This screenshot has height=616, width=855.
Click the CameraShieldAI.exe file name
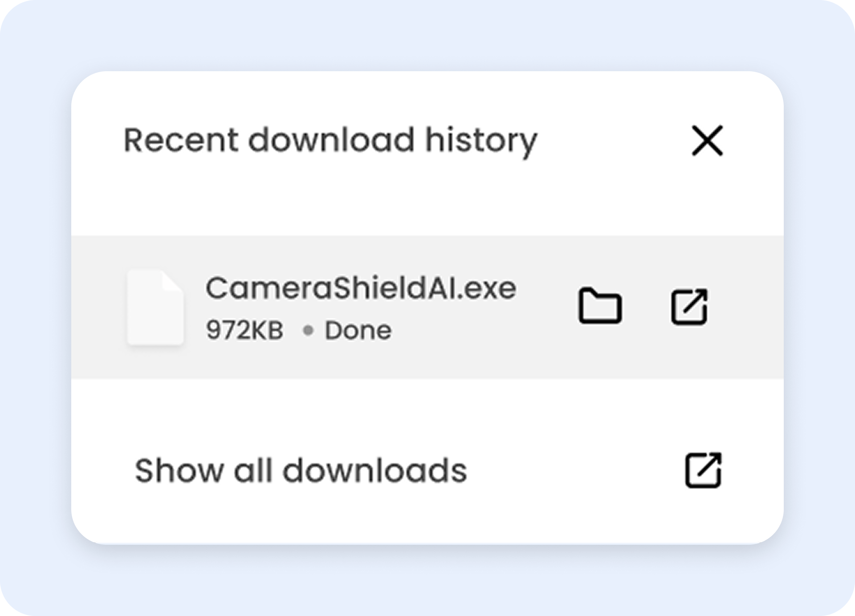coord(362,288)
